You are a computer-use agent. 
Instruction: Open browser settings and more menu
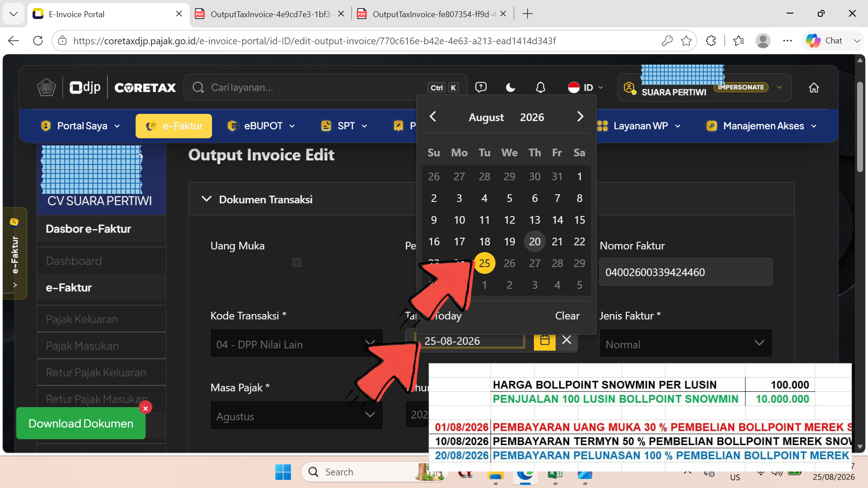pos(788,41)
